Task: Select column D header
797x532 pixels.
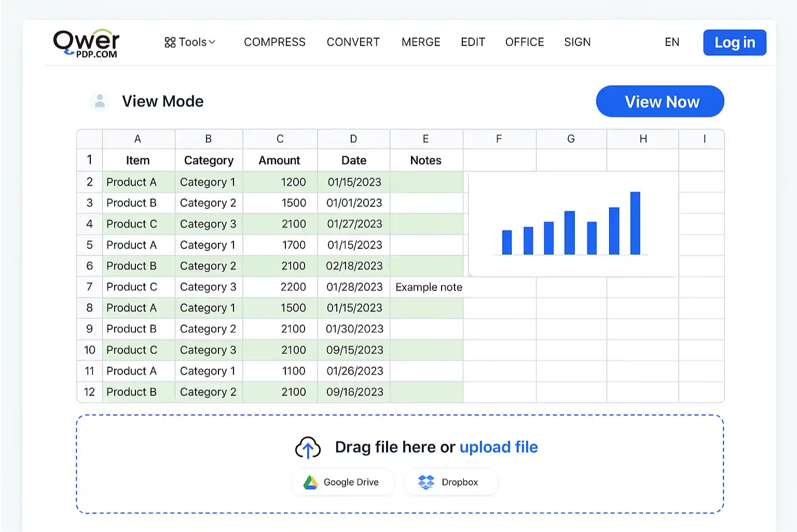Action: [353, 139]
